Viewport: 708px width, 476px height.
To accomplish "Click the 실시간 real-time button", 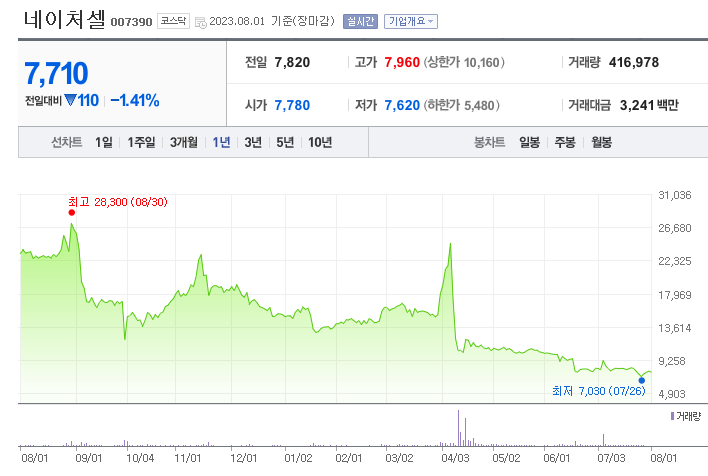I will pos(360,21).
